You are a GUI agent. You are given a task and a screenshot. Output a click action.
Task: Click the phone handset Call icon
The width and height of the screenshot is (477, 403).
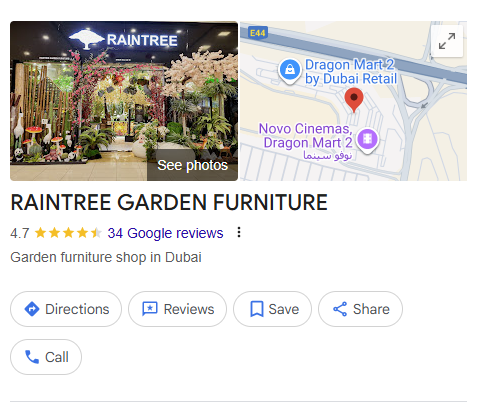[x=32, y=357]
